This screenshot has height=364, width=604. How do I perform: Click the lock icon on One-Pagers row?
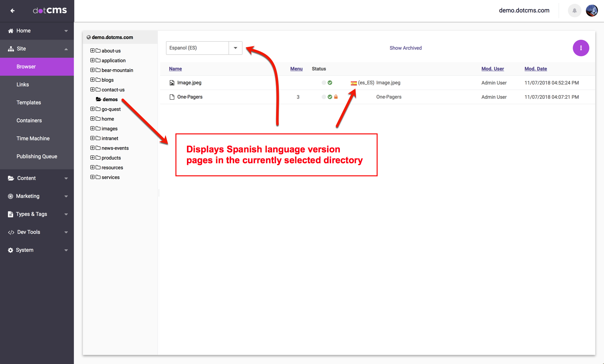336,97
